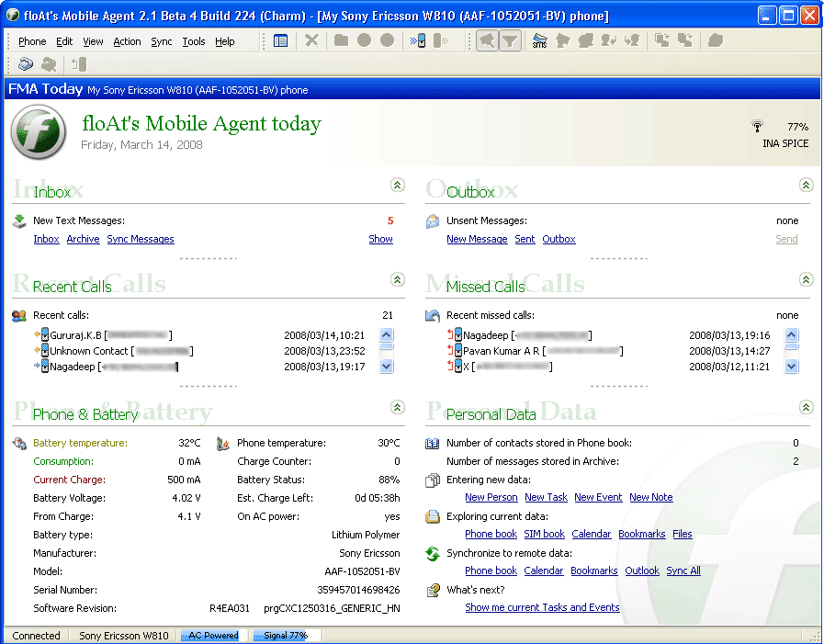Collapse the Inbox section
This screenshot has height=644, width=824.
(397, 185)
